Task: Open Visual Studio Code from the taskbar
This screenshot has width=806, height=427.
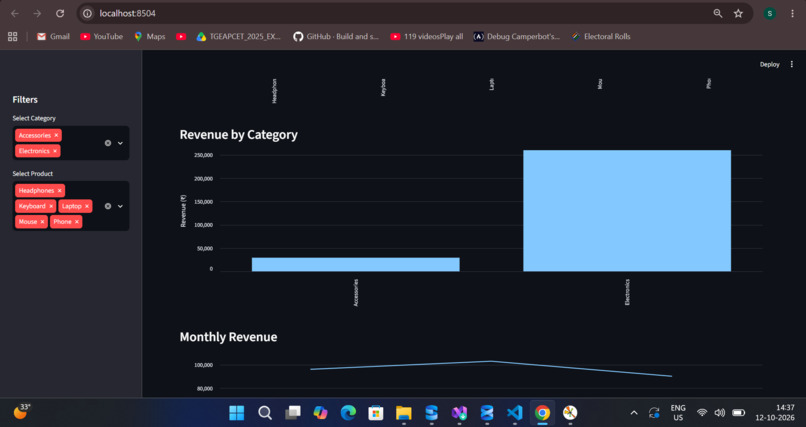Action: (515, 413)
